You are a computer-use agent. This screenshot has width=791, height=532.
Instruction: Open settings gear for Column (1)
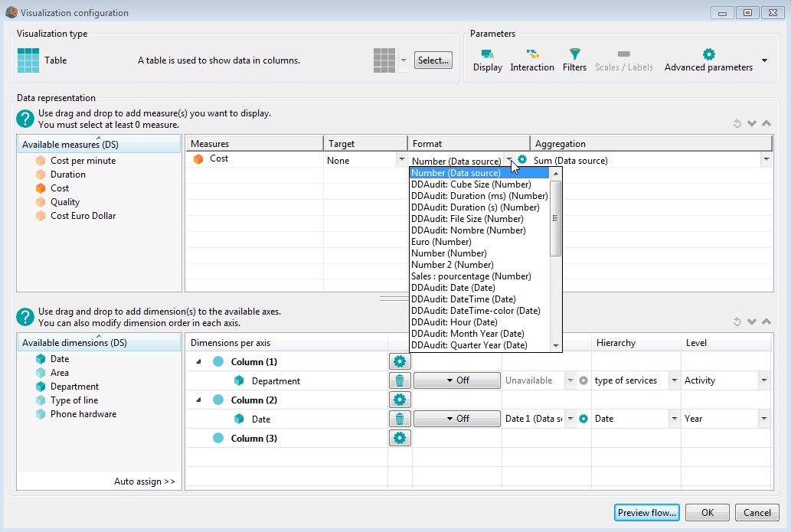pos(400,361)
